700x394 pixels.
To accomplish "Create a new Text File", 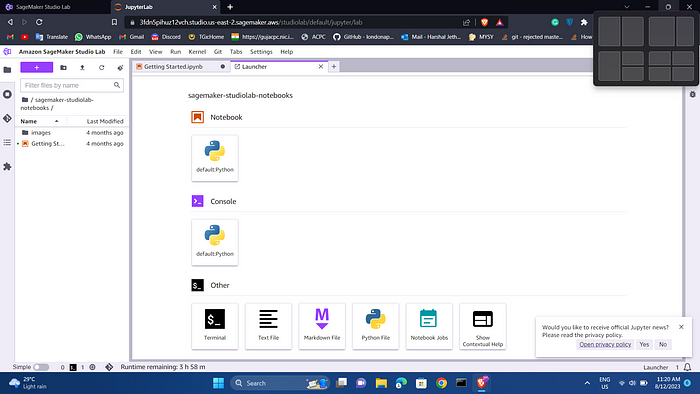I will click(268, 326).
